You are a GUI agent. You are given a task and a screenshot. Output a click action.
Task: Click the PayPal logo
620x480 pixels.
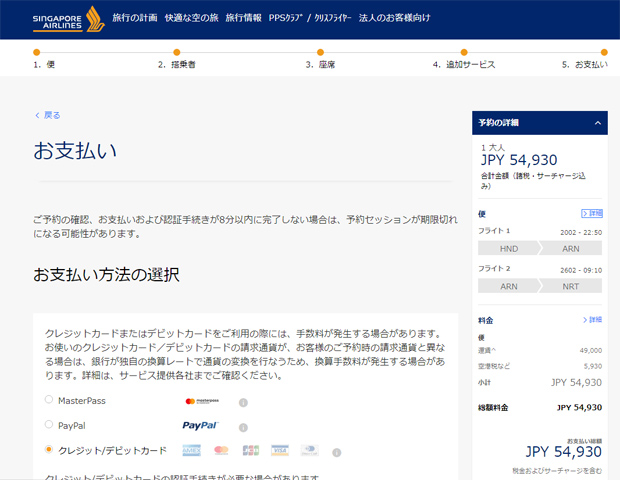tap(200, 426)
